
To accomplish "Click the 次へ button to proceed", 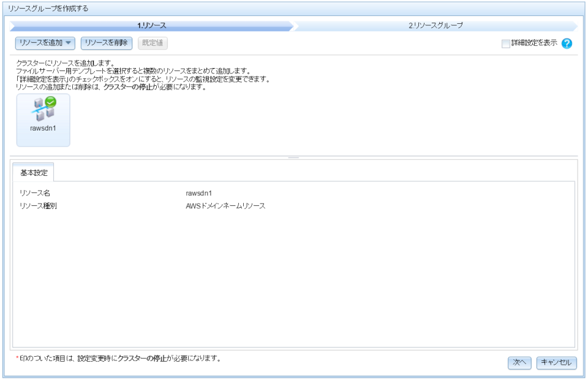I will pos(521,362).
